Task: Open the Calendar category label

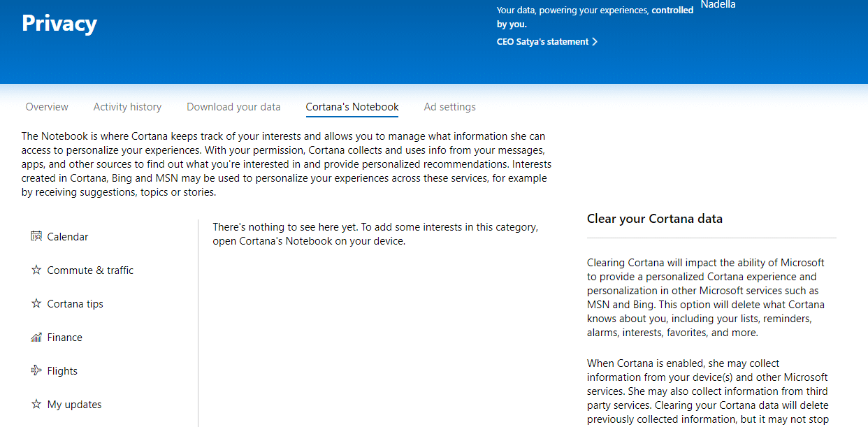Action: (68, 237)
